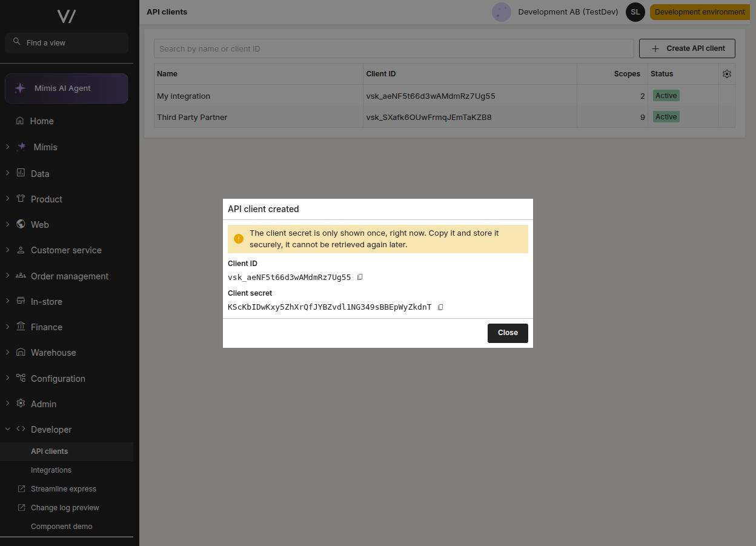The image size is (756, 546).
Task: Click Create API client button
Action: click(687, 48)
